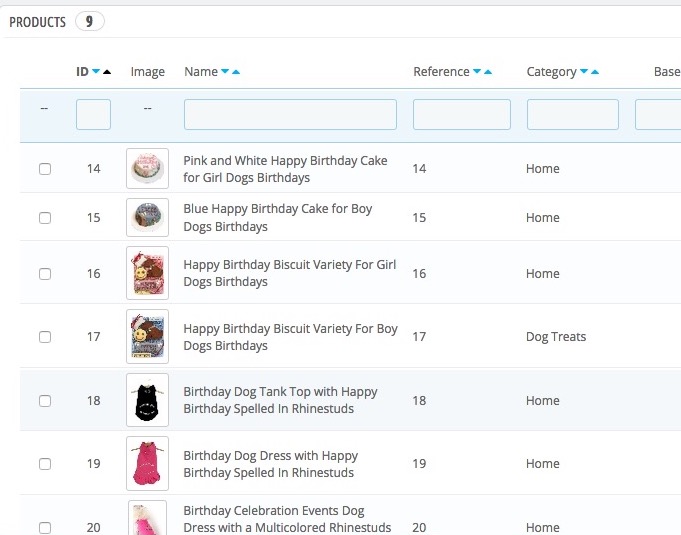Focus the Category filter field
The height and width of the screenshot is (535, 681).
click(x=572, y=114)
